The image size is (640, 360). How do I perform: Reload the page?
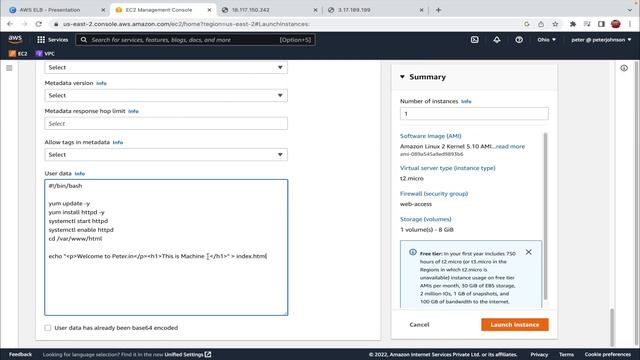(39, 24)
